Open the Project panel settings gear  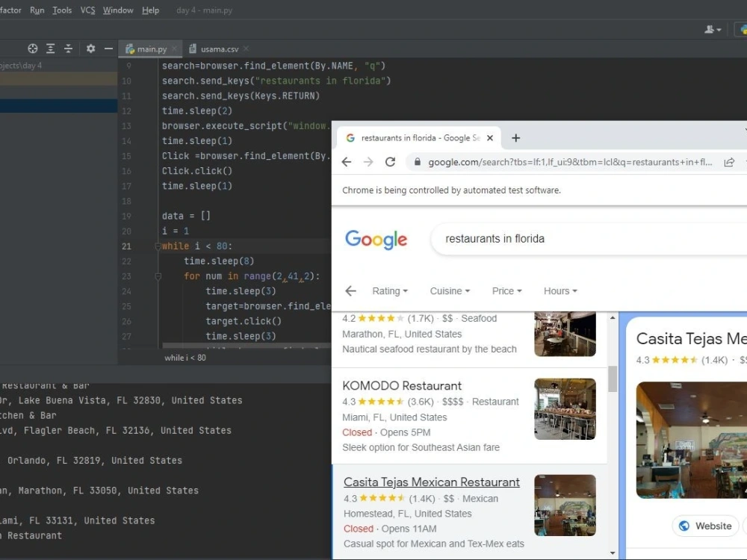89,48
